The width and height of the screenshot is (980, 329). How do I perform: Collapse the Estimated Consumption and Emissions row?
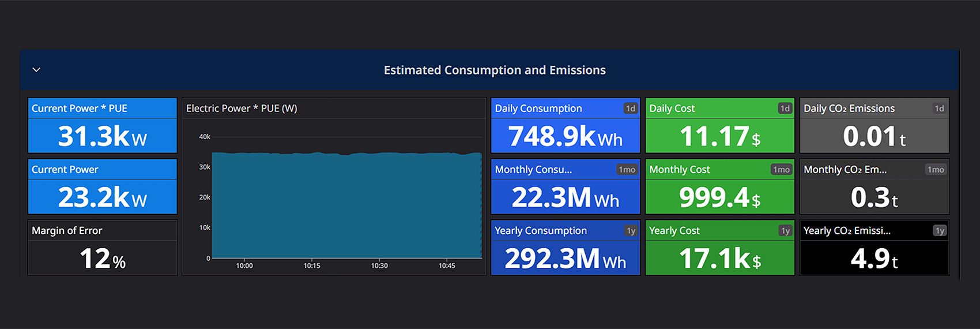(x=36, y=70)
